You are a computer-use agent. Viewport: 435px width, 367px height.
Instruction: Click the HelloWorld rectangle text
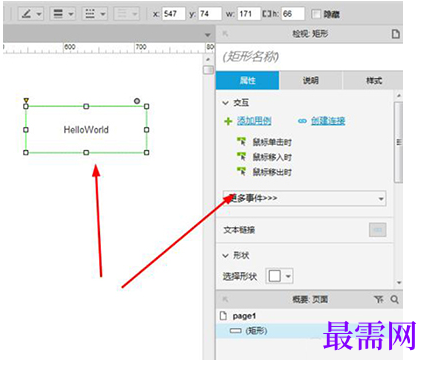[86, 130]
